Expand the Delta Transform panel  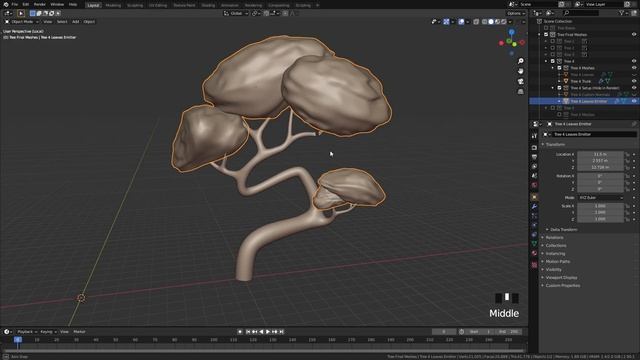[x=564, y=229]
